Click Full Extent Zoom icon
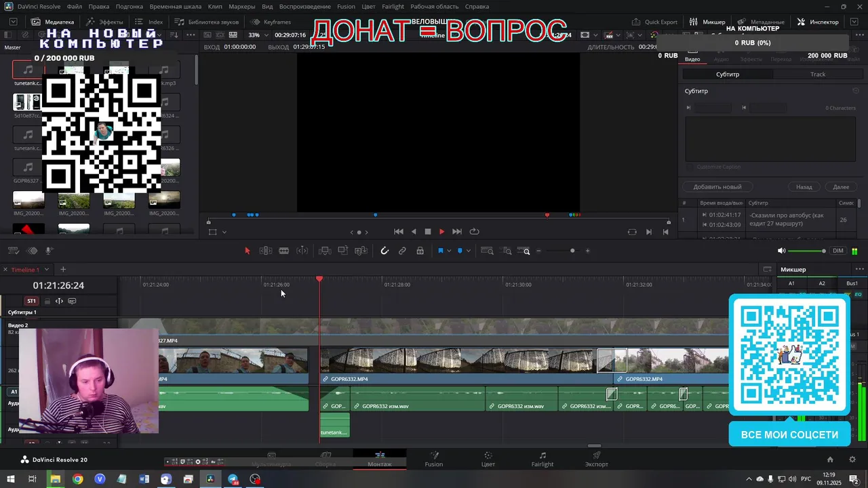 click(x=488, y=251)
